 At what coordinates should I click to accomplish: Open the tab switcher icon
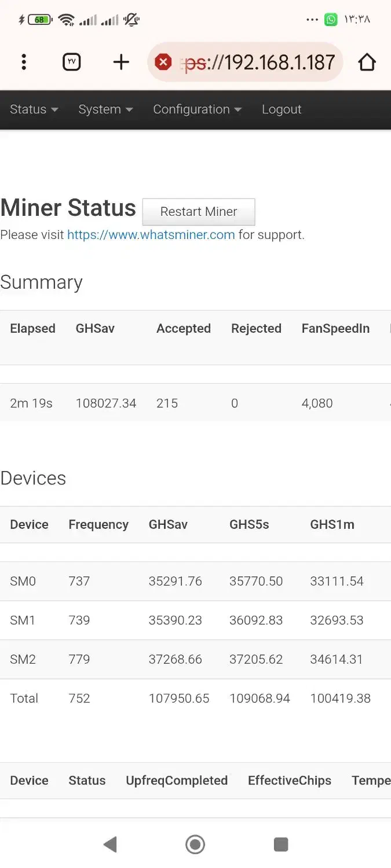pyautogui.click(x=72, y=62)
